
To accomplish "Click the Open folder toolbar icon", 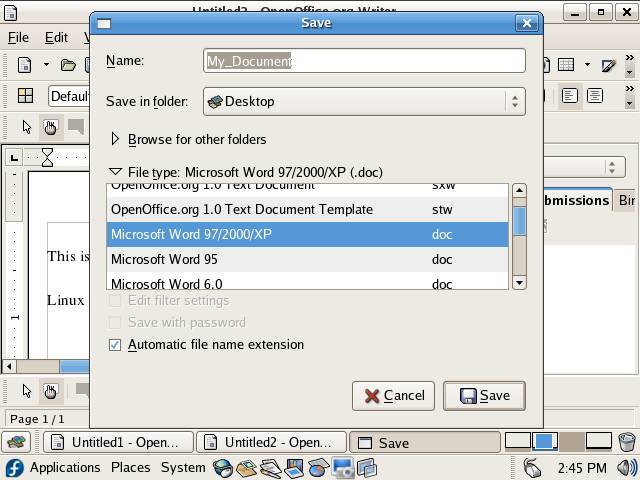I will pyautogui.click(x=68, y=65).
